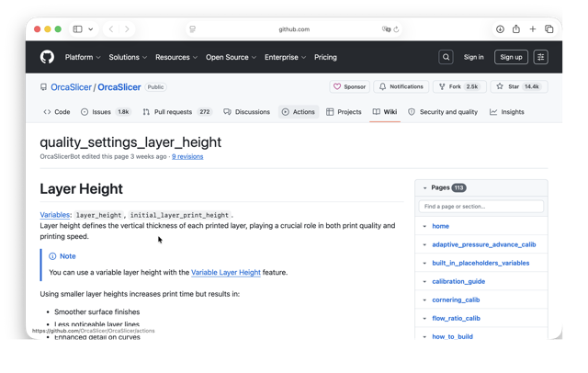
Task: Reload the page with the refresh icon
Action: pyautogui.click(x=396, y=28)
